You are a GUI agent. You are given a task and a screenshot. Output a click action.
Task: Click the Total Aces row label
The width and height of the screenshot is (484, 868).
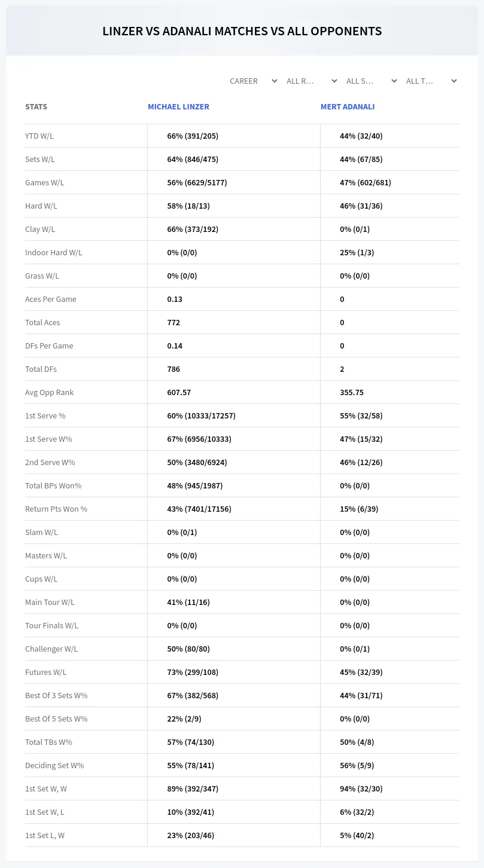(x=42, y=322)
